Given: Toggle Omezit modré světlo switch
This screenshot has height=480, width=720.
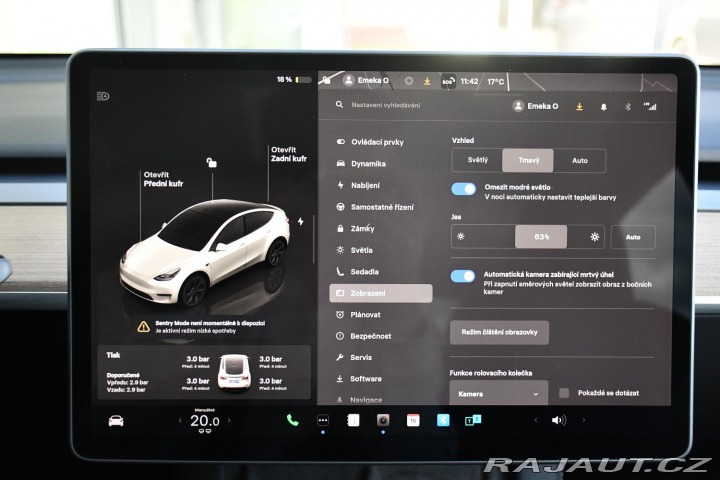Looking at the screenshot, I should (x=463, y=189).
